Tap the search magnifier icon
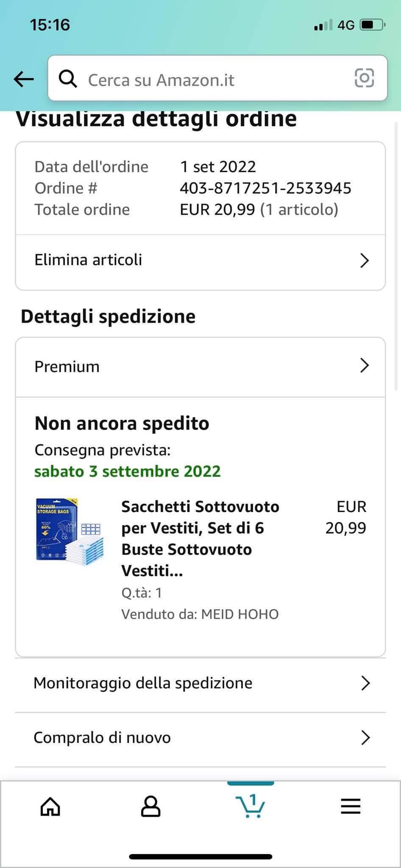 click(x=67, y=79)
